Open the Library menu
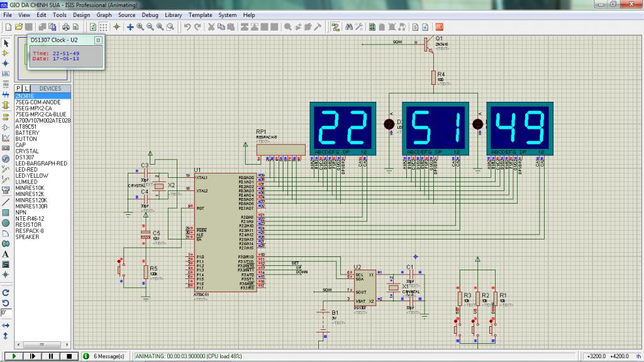This screenshot has height=362, width=644. pyautogui.click(x=174, y=14)
